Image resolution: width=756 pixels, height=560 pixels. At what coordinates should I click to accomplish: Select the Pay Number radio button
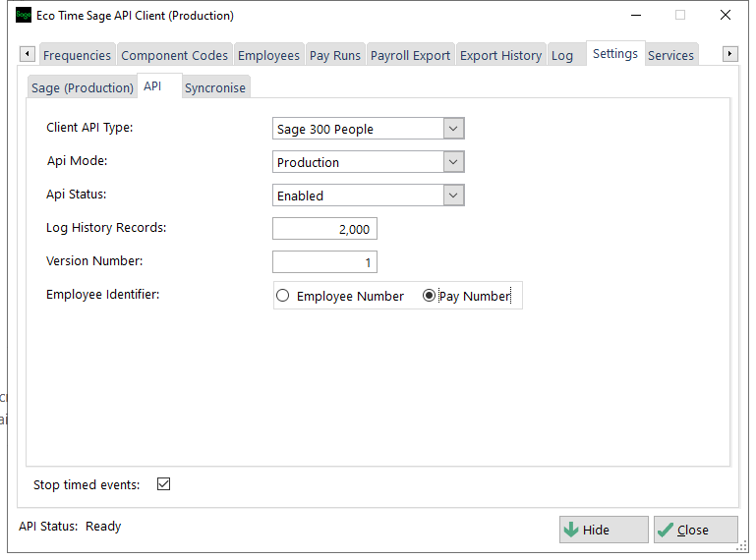(x=429, y=296)
